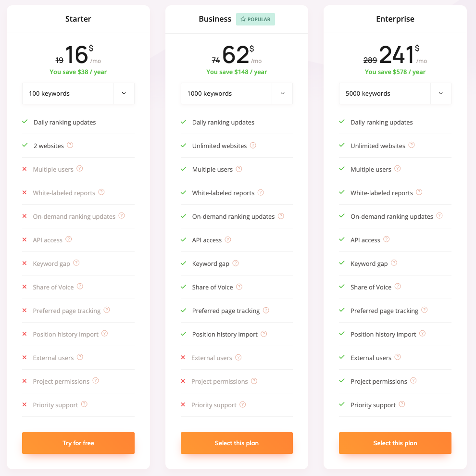Click help icon next to Business API access
This screenshot has width=476, height=476.
pos(228,239)
